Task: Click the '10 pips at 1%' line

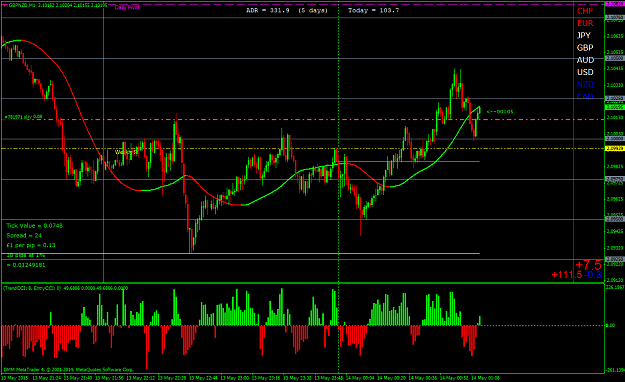Action: [26, 255]
